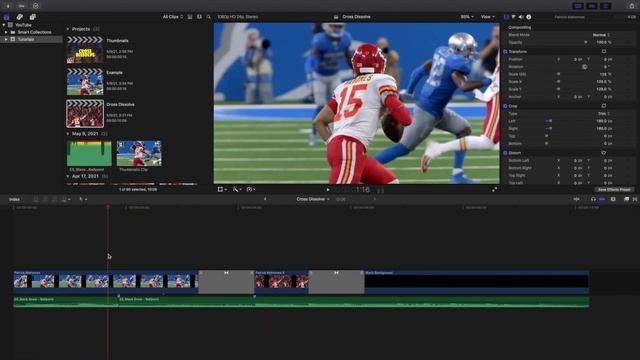Open the viewer Transform tool popup
The height and width of the screenshot is (360, 640).
point(222,189)
